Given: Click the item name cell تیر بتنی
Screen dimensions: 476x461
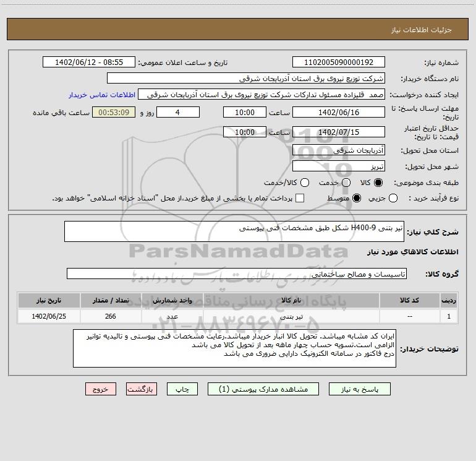Looking at the screenshot, I should 291,316.
